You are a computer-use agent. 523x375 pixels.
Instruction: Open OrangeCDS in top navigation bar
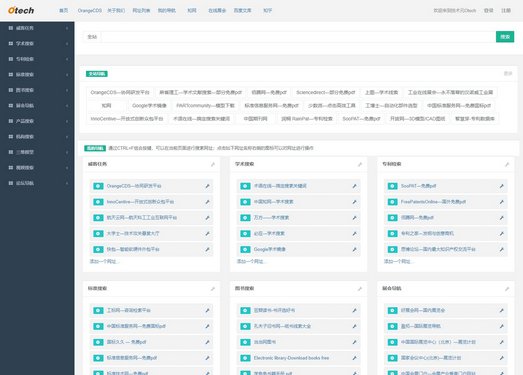(x=90, y=11)
